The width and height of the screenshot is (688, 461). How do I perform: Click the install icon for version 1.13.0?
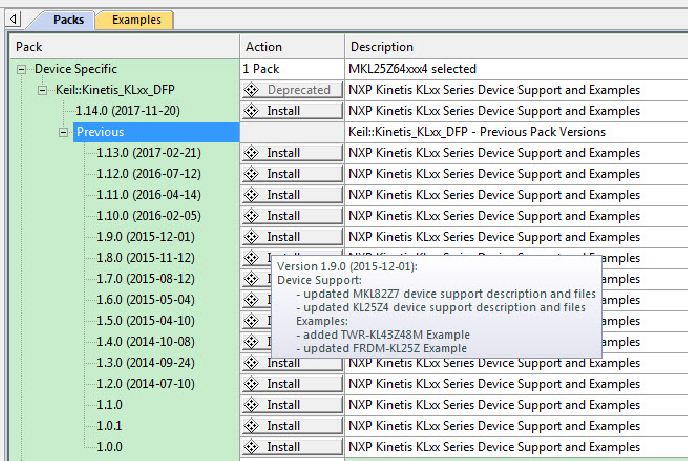[x=252, y=153]
